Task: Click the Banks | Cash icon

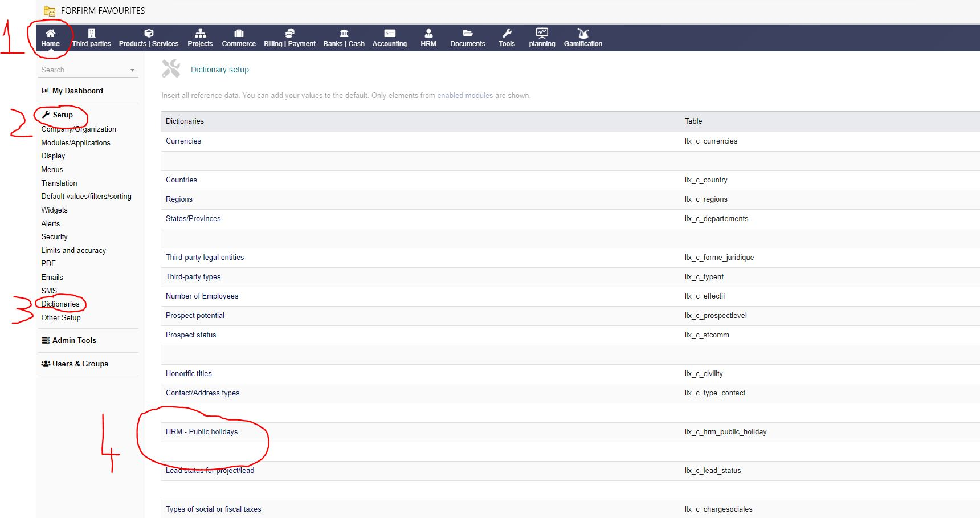Action: point(344,33)
